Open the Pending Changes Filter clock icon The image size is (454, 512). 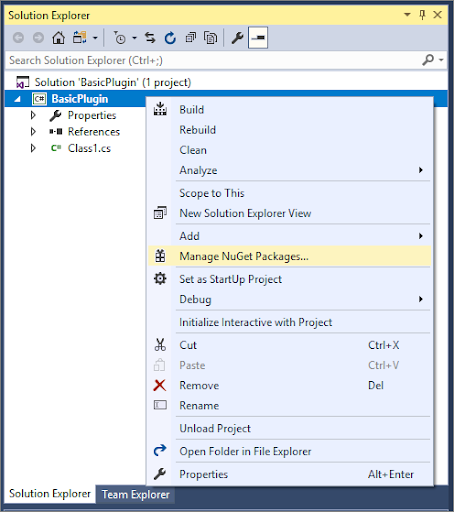point(120,38)
